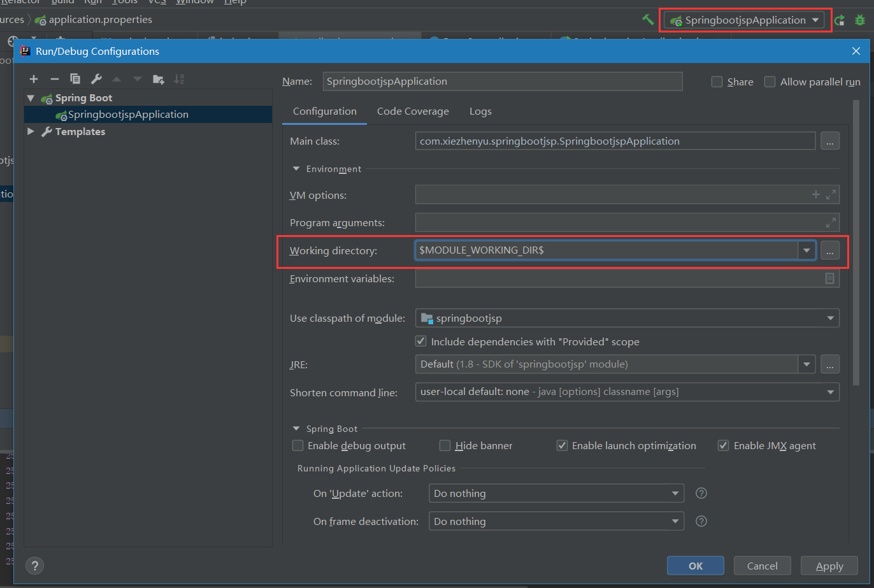Enable Allow parallel run
The image size is (874, 588).
pos(770,82)
